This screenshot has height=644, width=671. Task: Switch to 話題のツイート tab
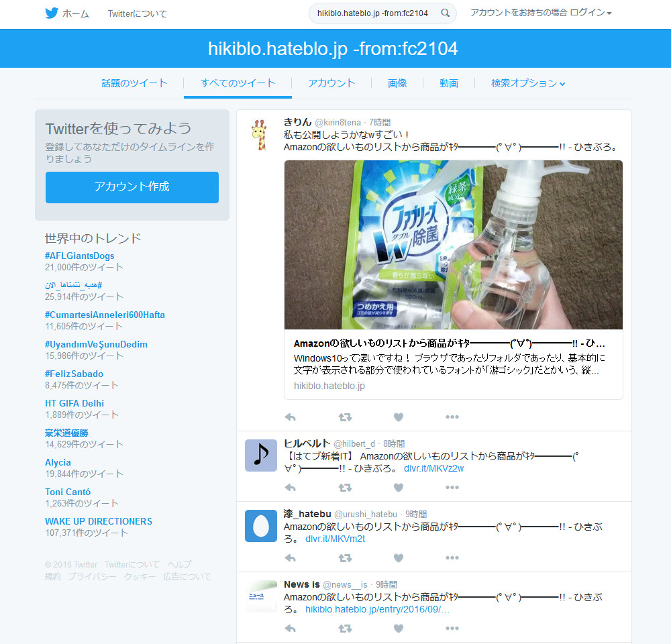[134, 83]
